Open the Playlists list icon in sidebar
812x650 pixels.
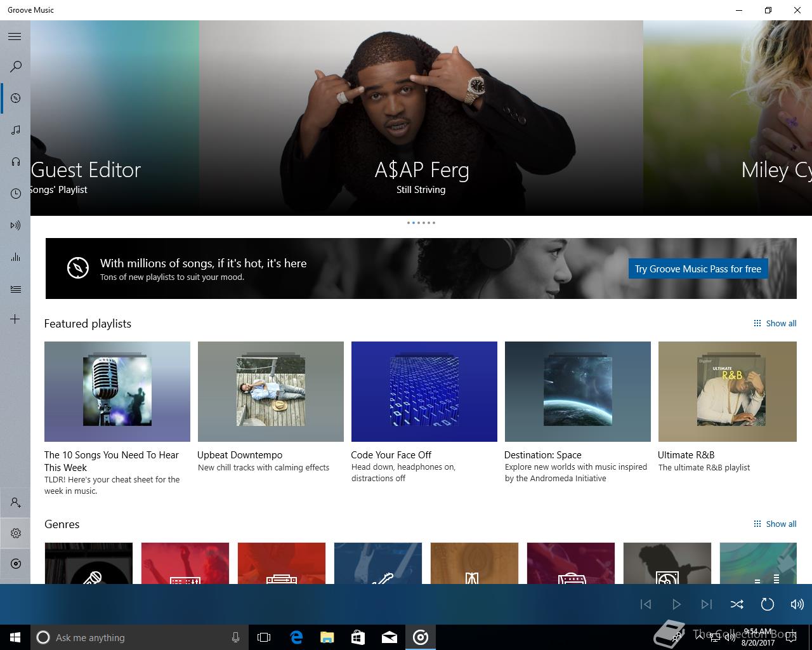[16, 289]
